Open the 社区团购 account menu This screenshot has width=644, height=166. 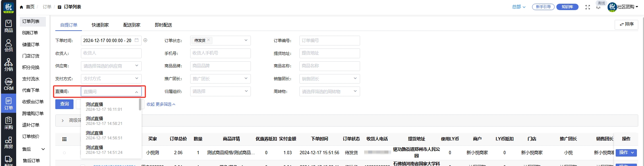(x=627, y=7)
